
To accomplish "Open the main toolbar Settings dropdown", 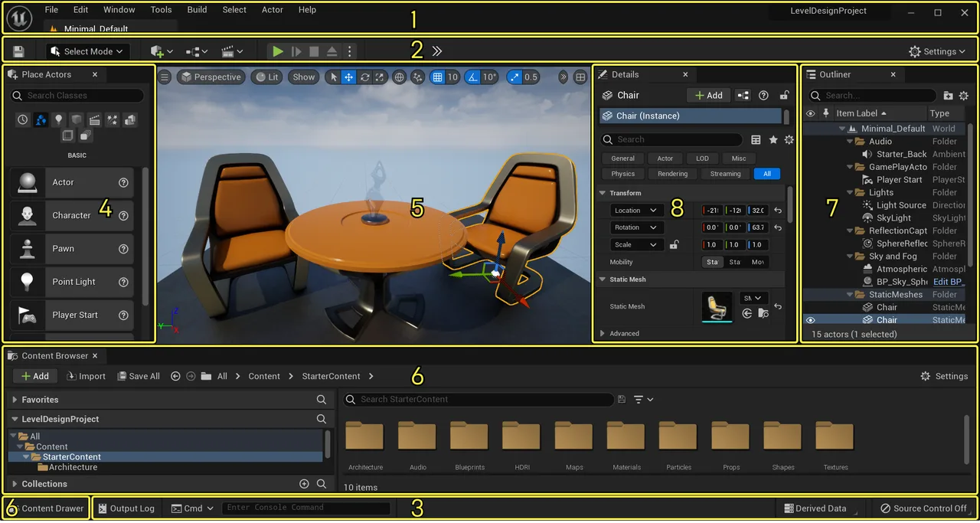I will point(936,51).
